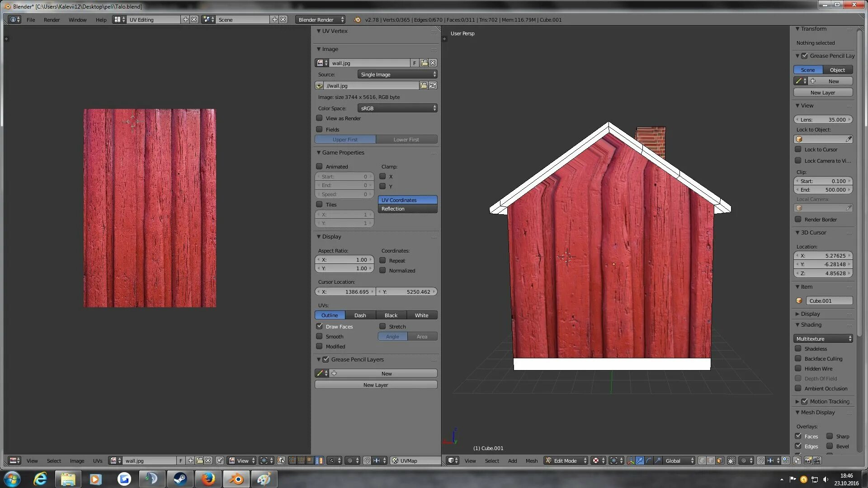Open the Color Space sRGB dropdown
Screen dimensions: 868x488
[x=397, y=108]
